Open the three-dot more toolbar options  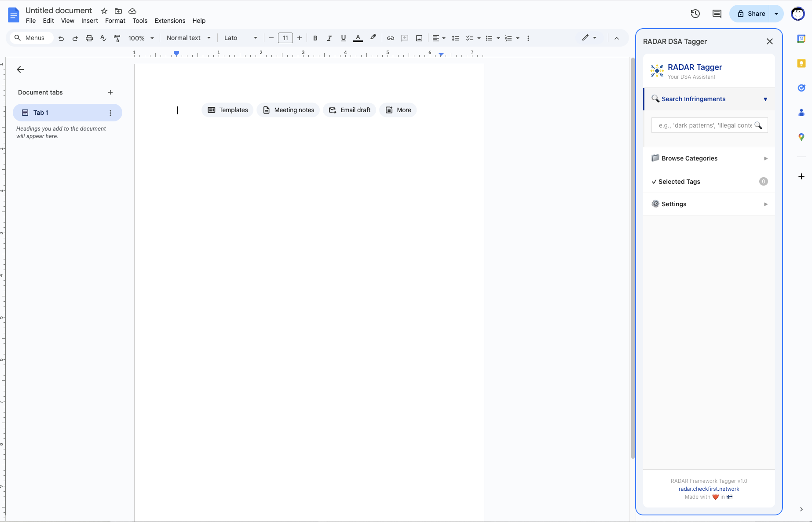528,38
